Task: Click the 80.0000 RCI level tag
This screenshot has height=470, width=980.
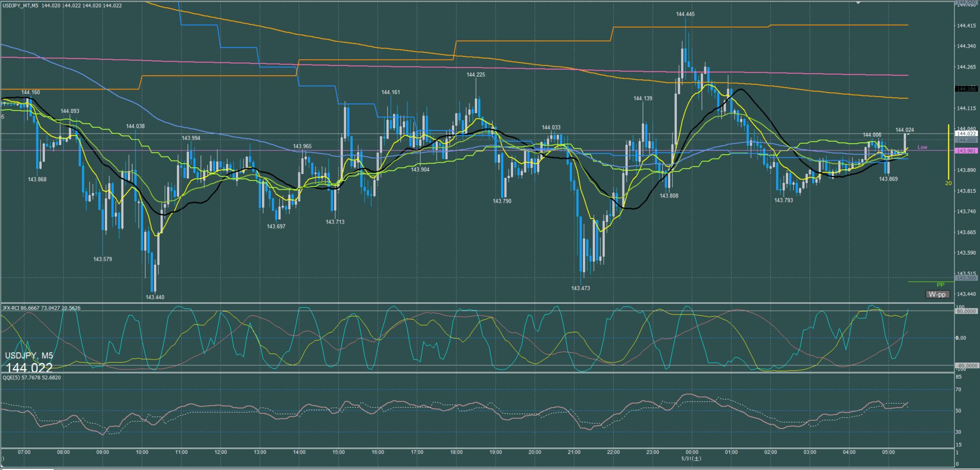Action: pyautogui.click(x=967, y=311)
